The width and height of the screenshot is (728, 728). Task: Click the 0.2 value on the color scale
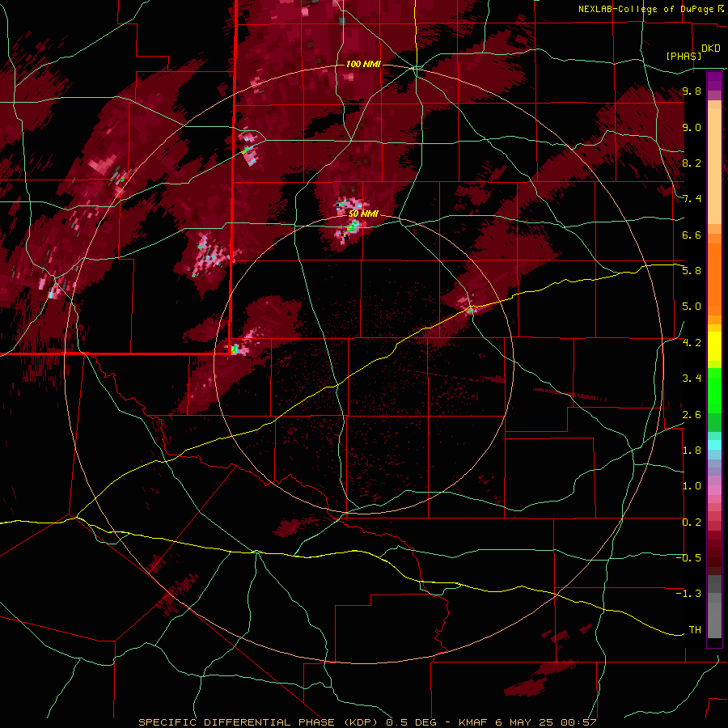(692, 522)
